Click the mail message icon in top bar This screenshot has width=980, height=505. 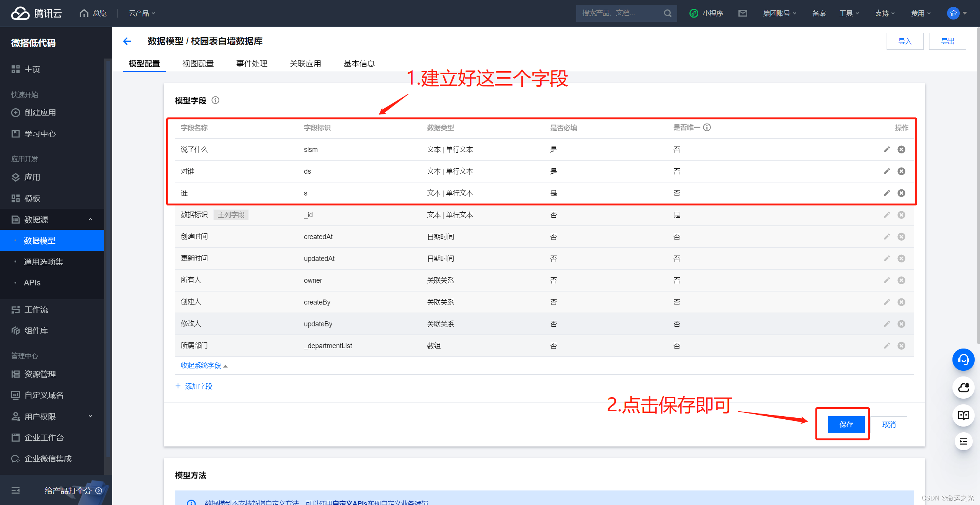pyautogui.click(x=743, y=13)
